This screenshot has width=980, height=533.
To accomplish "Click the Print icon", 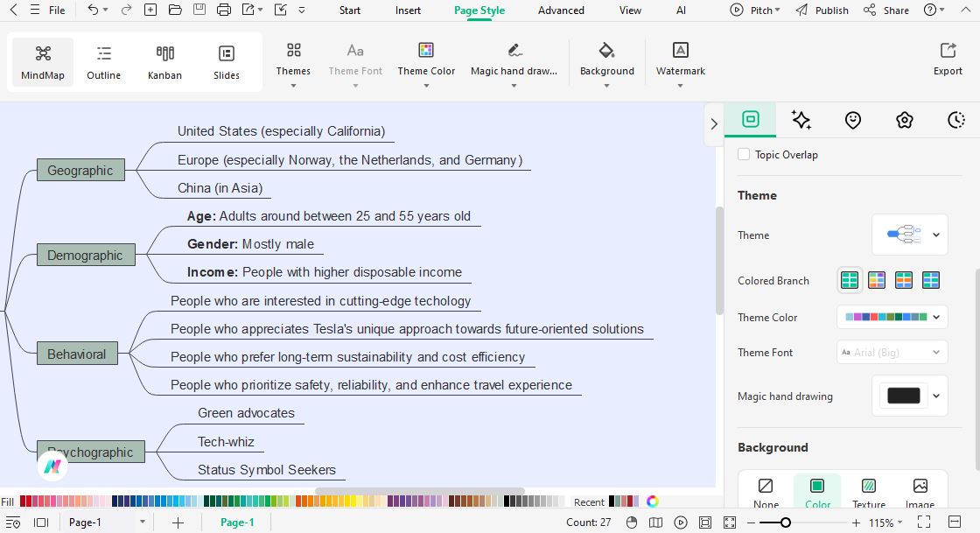I will pos(224,10).
